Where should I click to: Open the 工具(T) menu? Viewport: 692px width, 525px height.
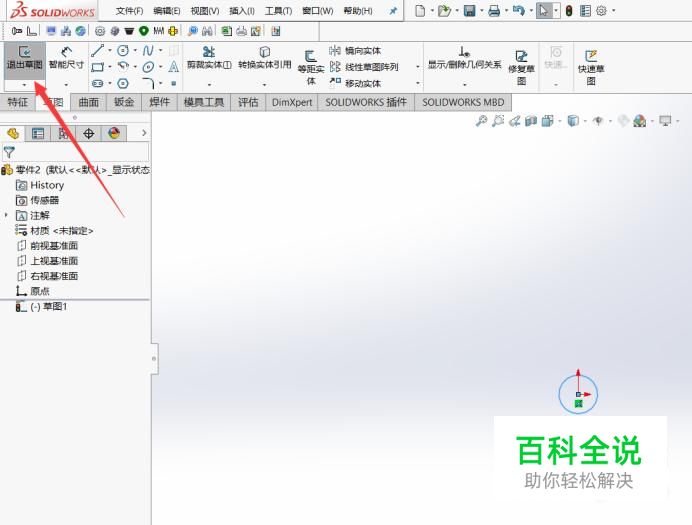278,11
